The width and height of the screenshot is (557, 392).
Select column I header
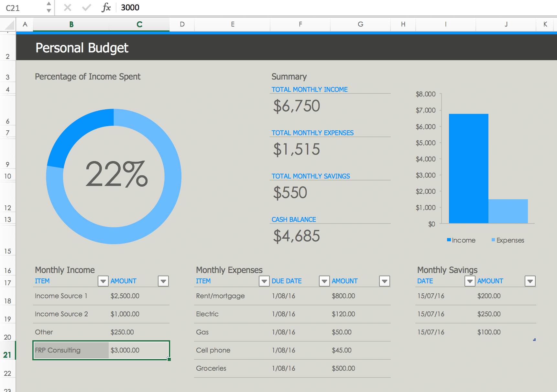click(x=446, y=24)
